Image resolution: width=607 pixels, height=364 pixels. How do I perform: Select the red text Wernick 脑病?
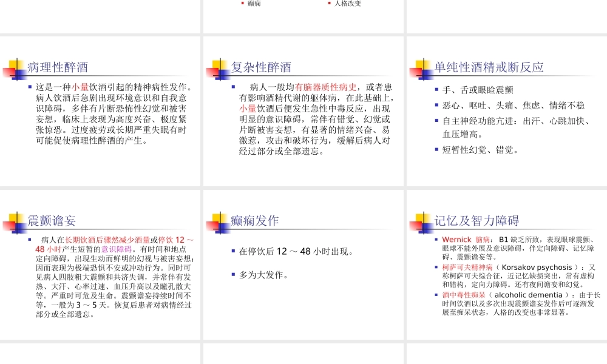point(464,240)
